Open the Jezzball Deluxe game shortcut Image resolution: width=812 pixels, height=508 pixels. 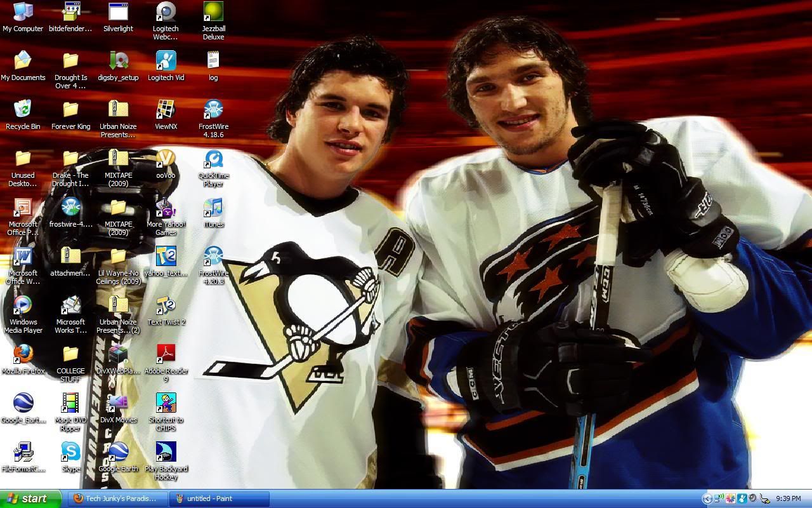(x=213, y=22)
